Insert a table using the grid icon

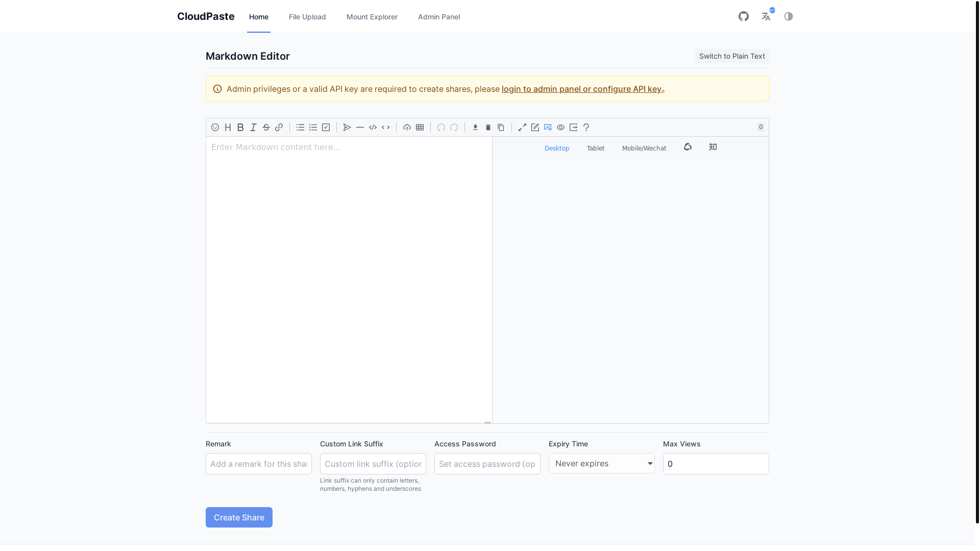(420, 128)
